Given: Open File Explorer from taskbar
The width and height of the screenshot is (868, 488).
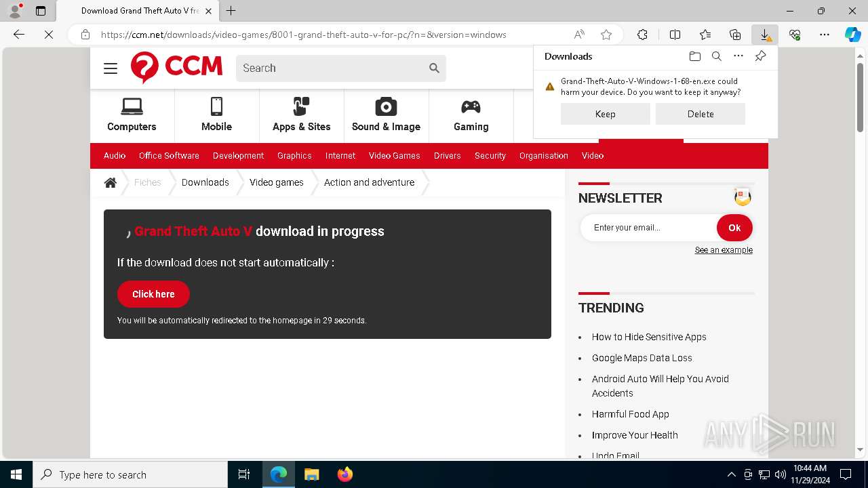Looking at the screenshot, I should (311, 474).
